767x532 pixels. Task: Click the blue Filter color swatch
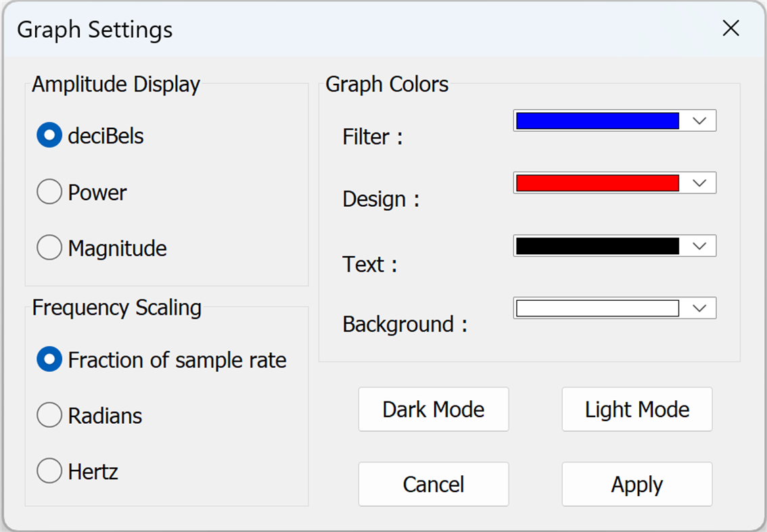coord(597,121)
